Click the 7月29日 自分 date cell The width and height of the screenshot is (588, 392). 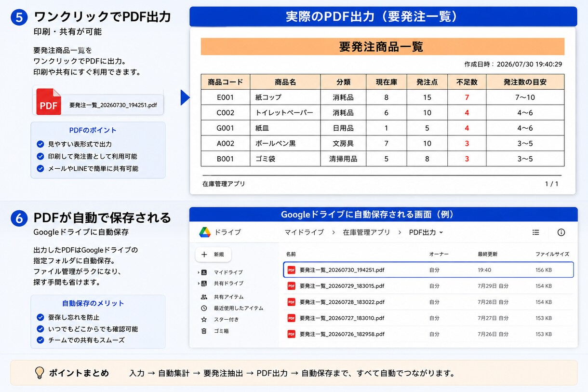point(493,286)
